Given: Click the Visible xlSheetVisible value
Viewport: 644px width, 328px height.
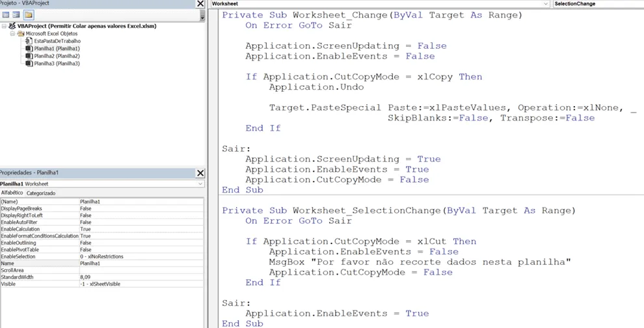Looking at the screenshot, I should [x=141, y=284].
